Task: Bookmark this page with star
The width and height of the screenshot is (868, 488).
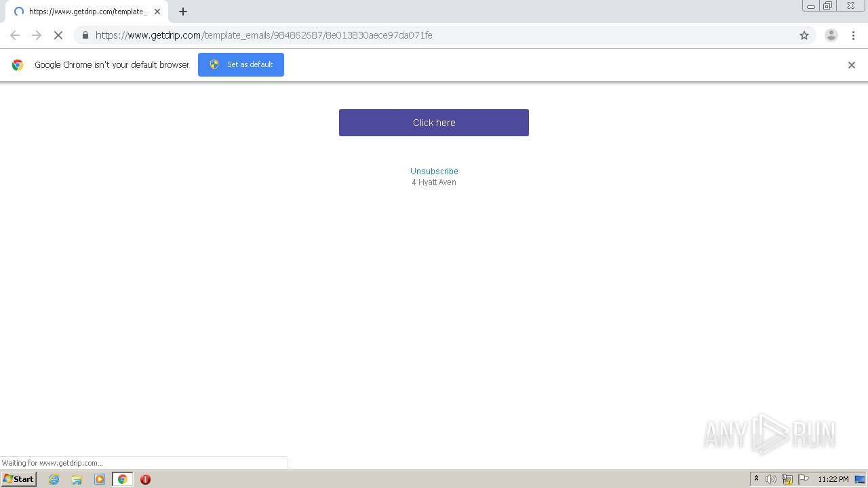Action: point(804,35)
